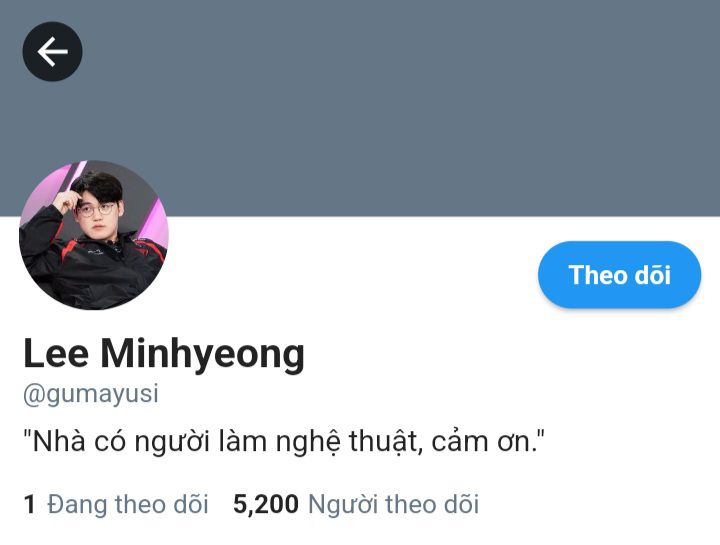Click the @gumayusi username handle
Image resolution: width=720 pixels, height=545 pixels.
coord(91,394)
